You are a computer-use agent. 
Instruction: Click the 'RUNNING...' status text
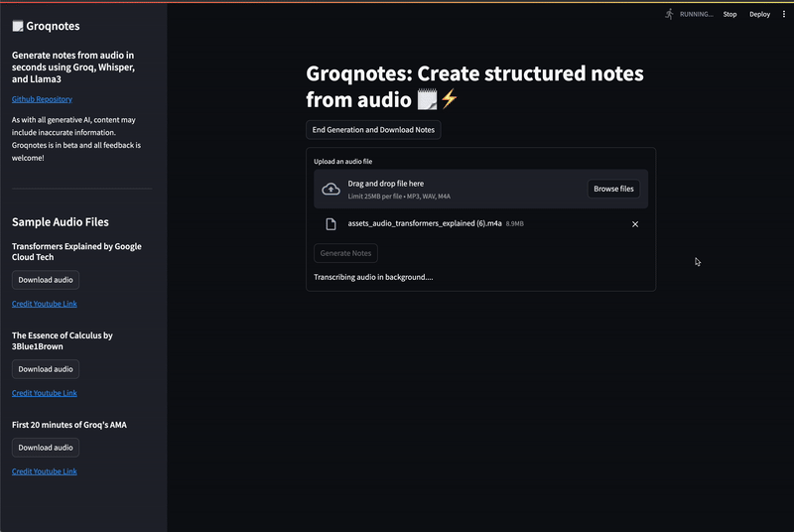click(x=697, y=14)
